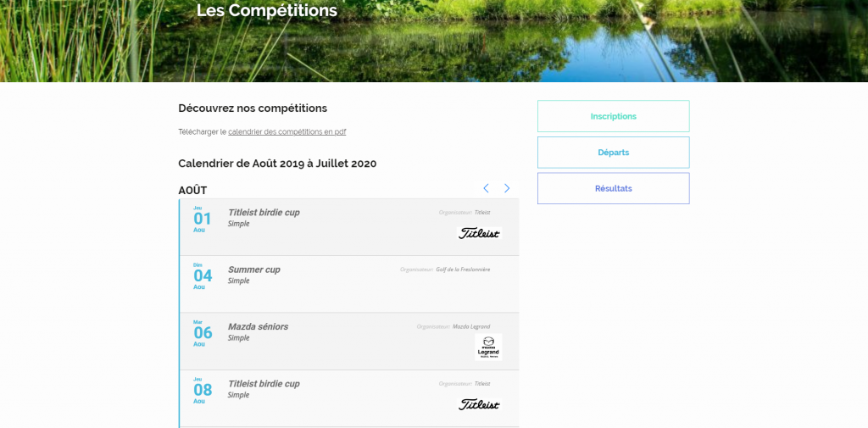Screen dimensions: 868x428
Task: Open the Summer cup competition
Action: (x=253, y=270)
